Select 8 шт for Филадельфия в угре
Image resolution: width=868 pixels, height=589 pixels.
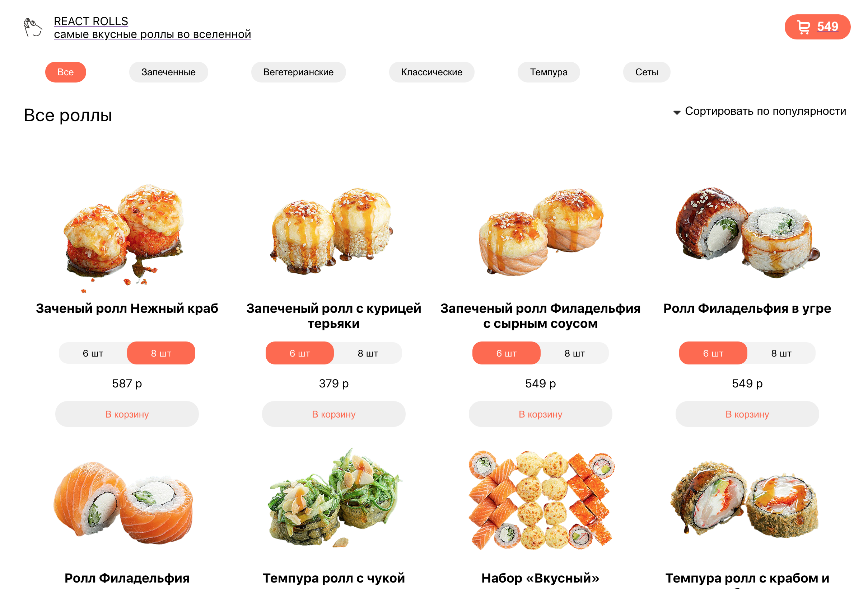point(781,353)
